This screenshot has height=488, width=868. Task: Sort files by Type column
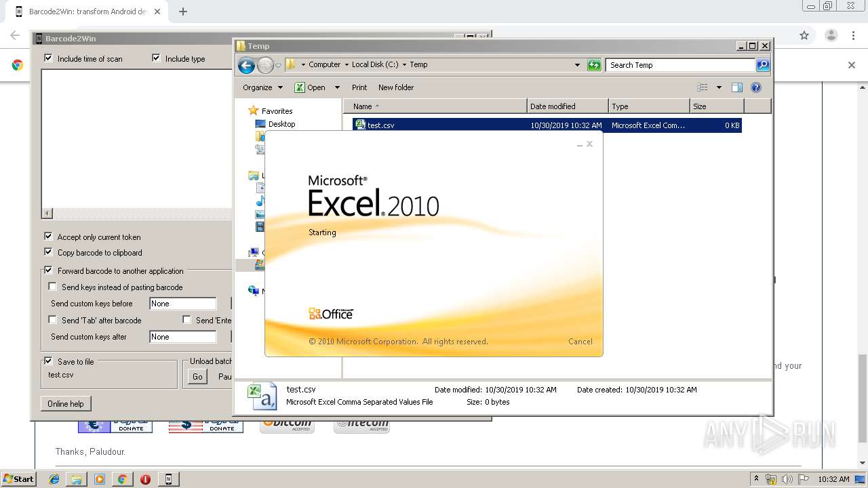click(x=649, y=106)
